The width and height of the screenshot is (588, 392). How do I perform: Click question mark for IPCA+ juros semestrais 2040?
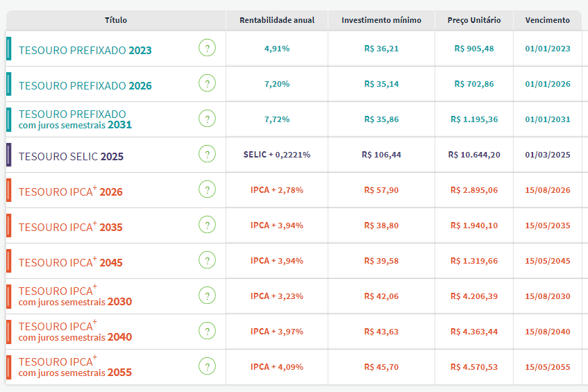tap(207, 331)
